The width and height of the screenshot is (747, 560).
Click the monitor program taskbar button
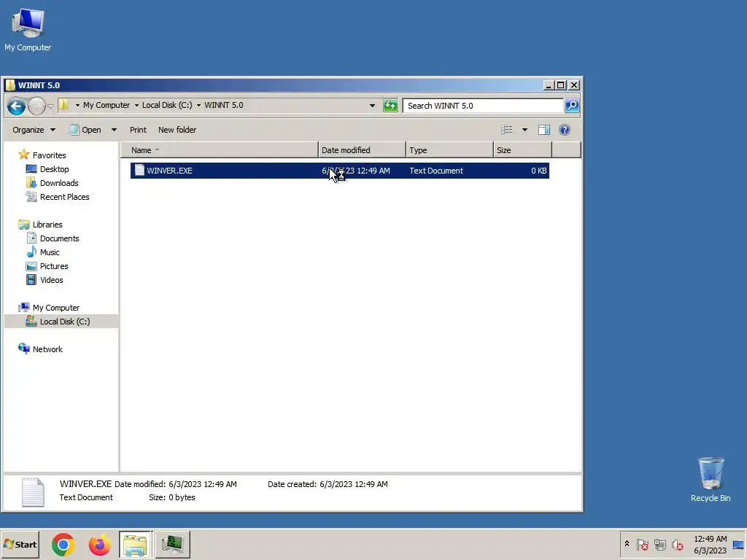(x=172, y=544)
